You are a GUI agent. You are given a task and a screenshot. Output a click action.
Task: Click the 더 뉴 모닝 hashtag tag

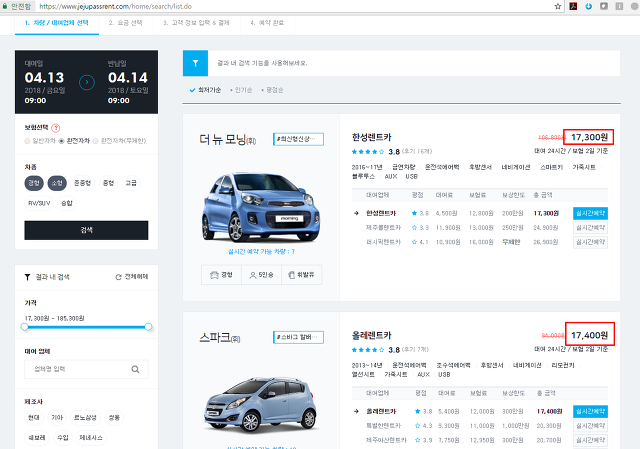pyautogui.click(x=298, y=139)
